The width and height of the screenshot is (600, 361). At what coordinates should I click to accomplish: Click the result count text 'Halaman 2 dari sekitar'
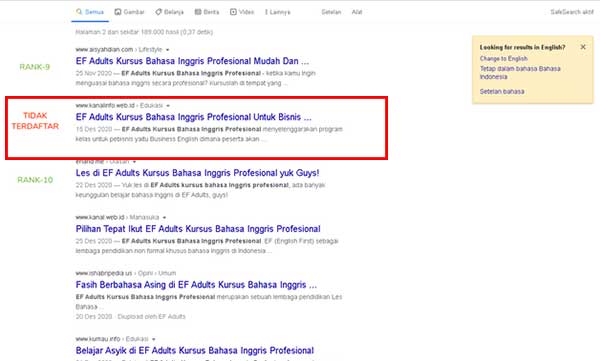click(x=144, y=32)
